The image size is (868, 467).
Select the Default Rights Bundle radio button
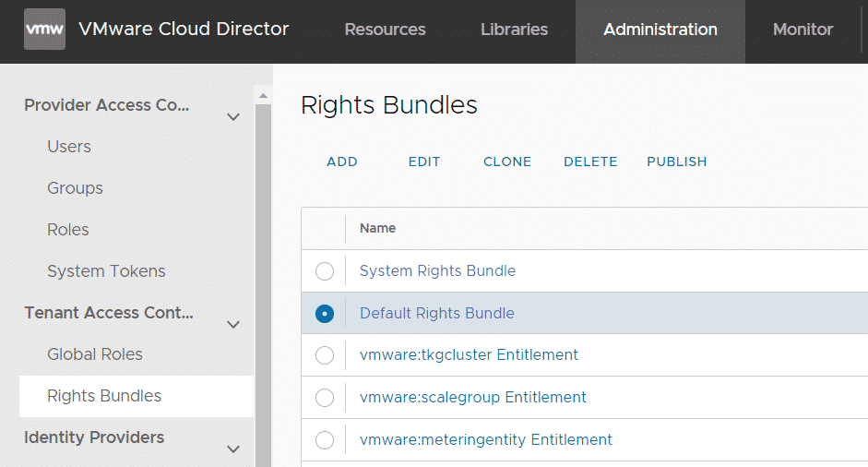tap(325, 314)
